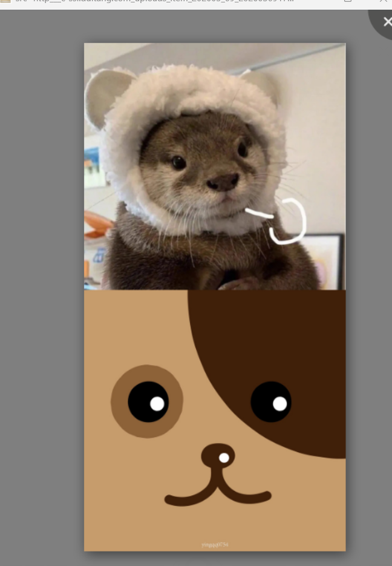Click the watermark text at the image bottom

click(x=215, y=545)
